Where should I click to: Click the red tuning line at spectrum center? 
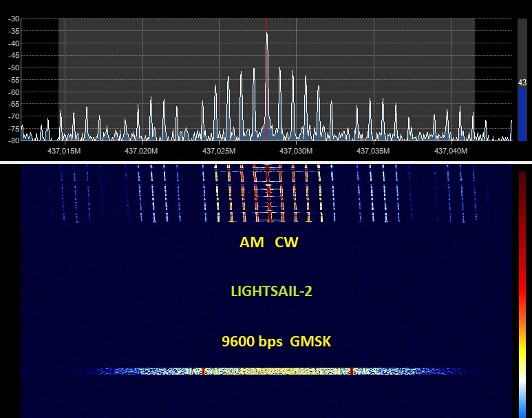[266, 79]
